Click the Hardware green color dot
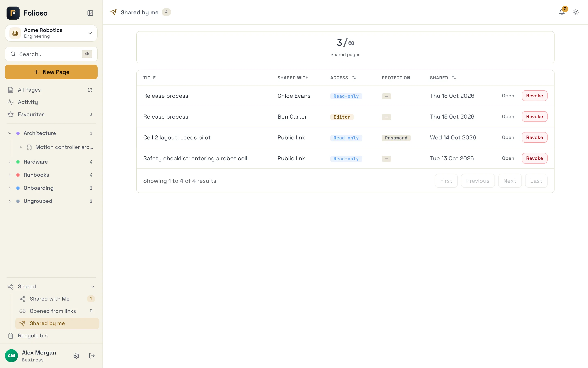Screen dimensions: 588x368 click(18, 162)
